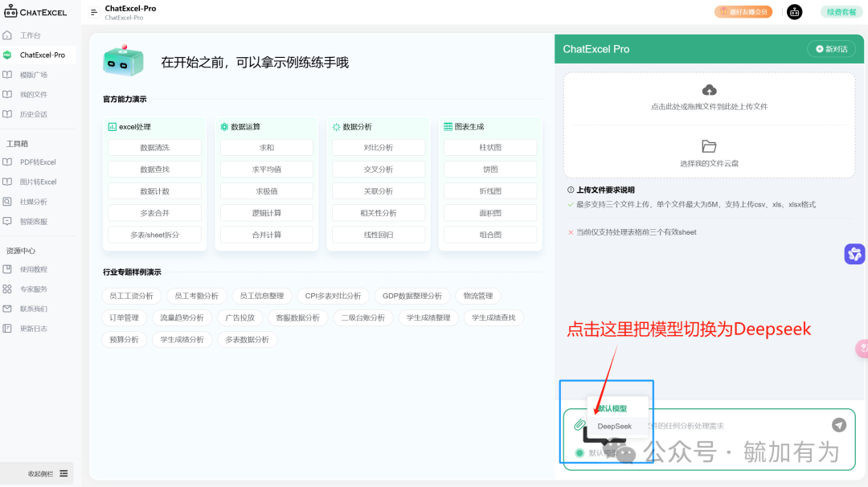Try the 对比分析 example
This screenshot has height=487, width=868.
[379, 148]
